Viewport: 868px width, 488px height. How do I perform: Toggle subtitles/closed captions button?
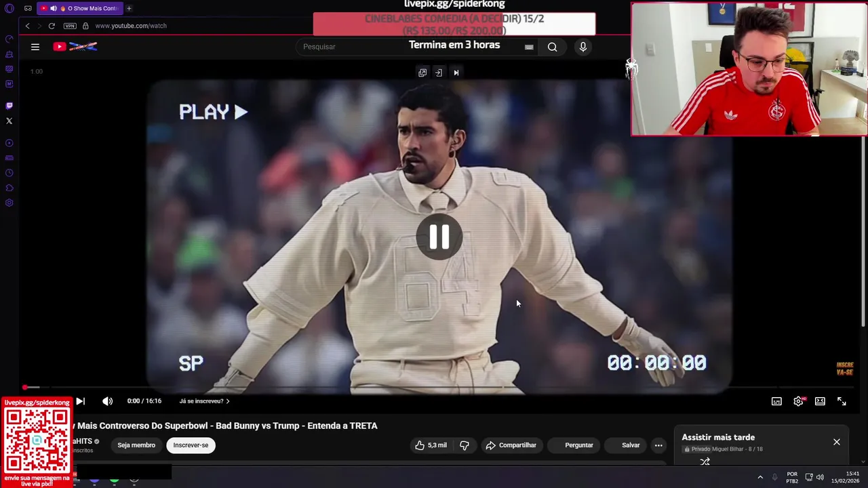[x=776, y=401]
